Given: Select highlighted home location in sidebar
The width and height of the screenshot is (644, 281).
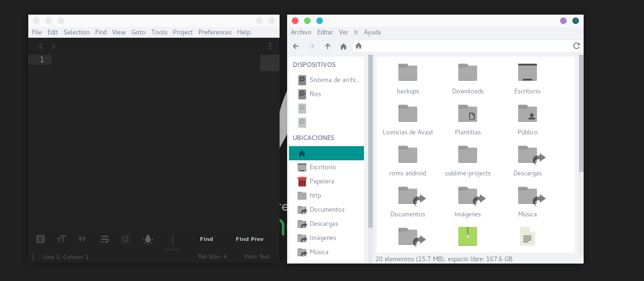Looking at the screenshot, I should tap(326, 153).
